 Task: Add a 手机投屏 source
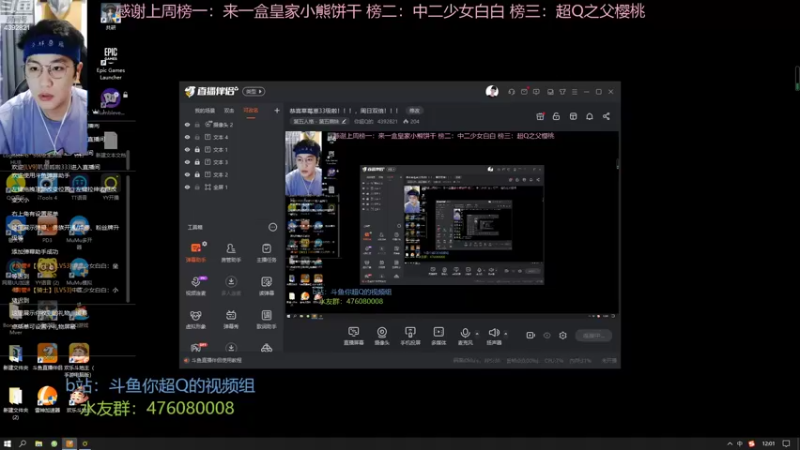[x=410, y=336]
